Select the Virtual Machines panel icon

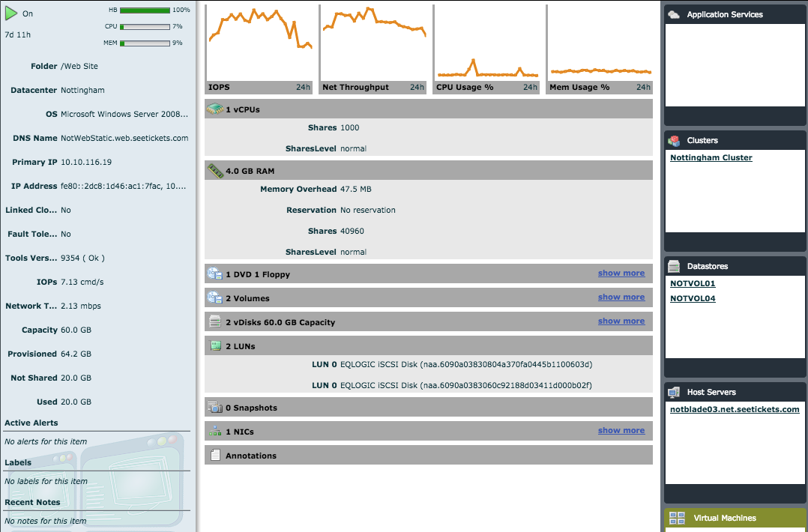[676, 518]
